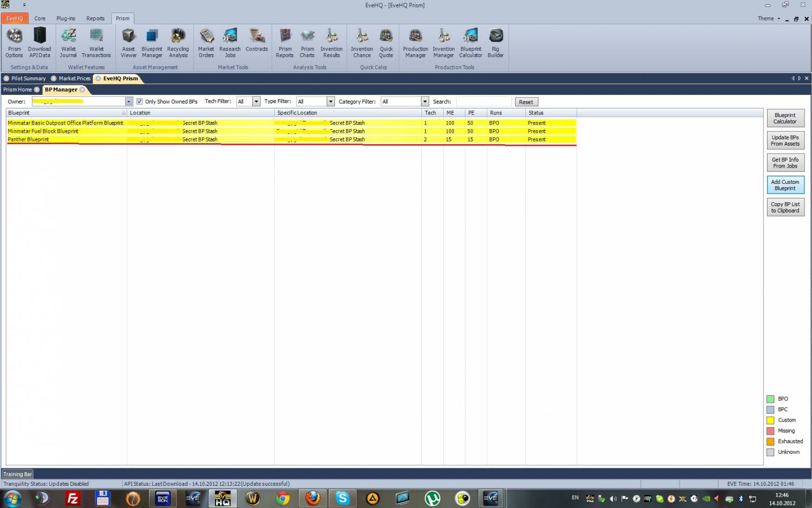Screen dimensions: 812x508
Task: Open Research Jobs
Action: (230, 43)
